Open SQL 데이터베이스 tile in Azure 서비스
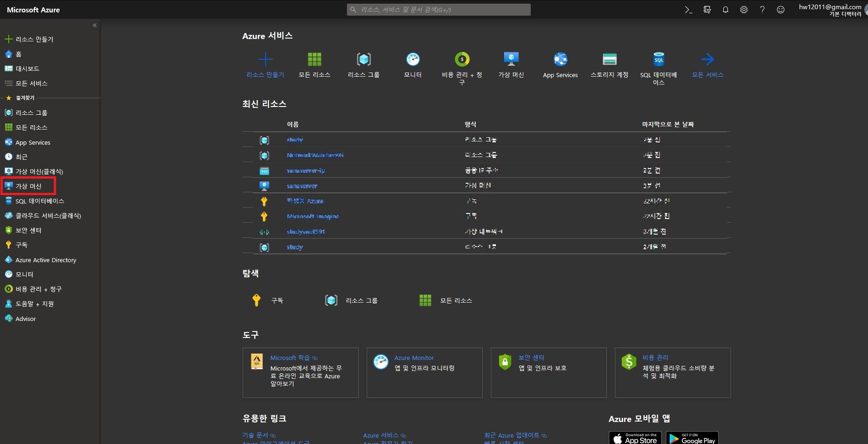The height and width of the screenshot is (444, 868). click(658, 68)
